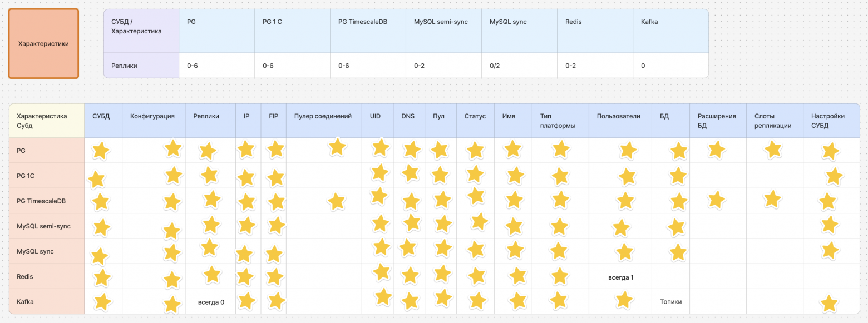Click star in Redis row, Имя column
Screen dimensions: 868x323
[518, 276]
